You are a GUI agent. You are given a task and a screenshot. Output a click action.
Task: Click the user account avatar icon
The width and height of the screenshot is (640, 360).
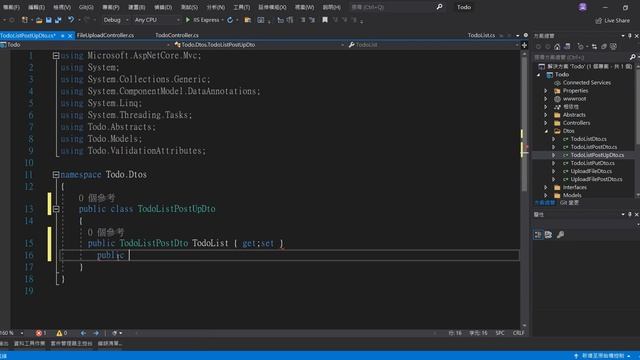tap(582, 7)
